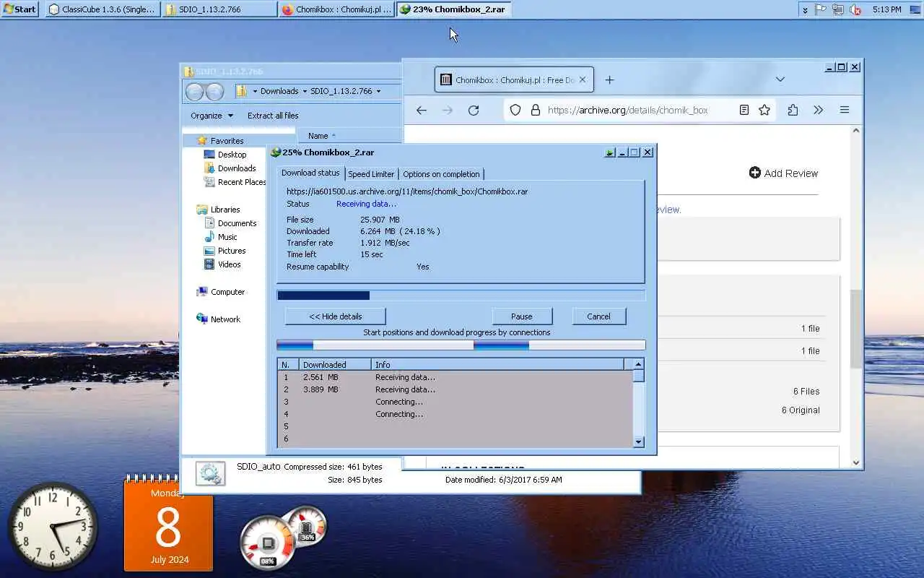
Task: Click the connections download progress bar
Action: 461,345
